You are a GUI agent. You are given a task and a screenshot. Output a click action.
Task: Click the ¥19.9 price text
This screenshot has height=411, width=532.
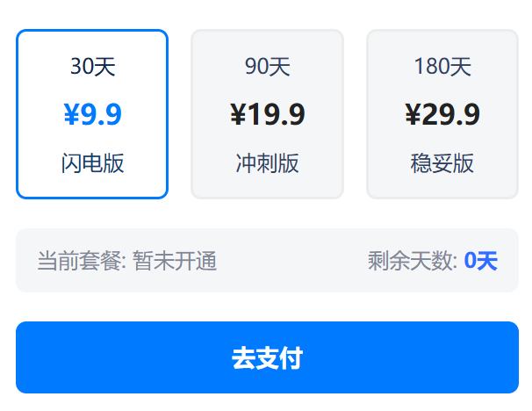click(267, 114)
